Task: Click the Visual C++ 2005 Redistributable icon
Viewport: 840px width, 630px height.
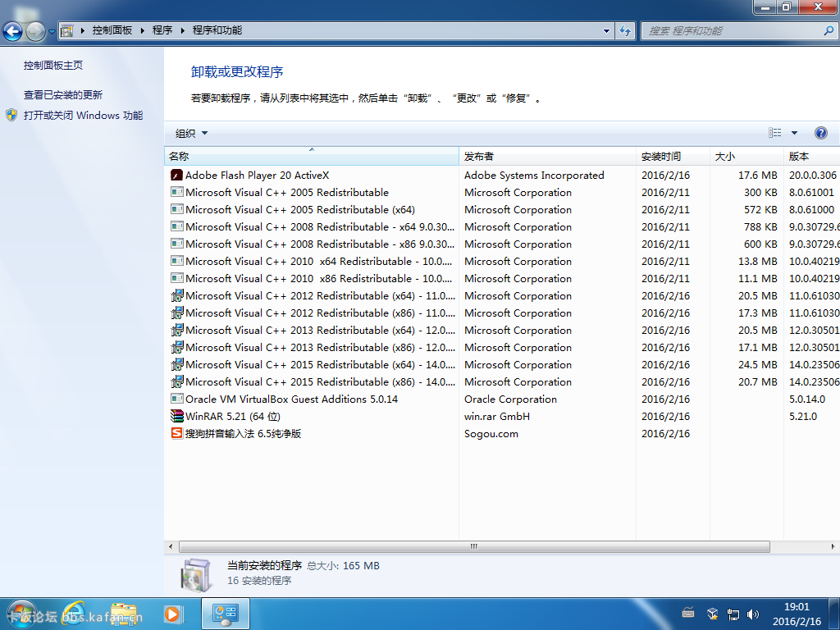Action: (177, 192)
